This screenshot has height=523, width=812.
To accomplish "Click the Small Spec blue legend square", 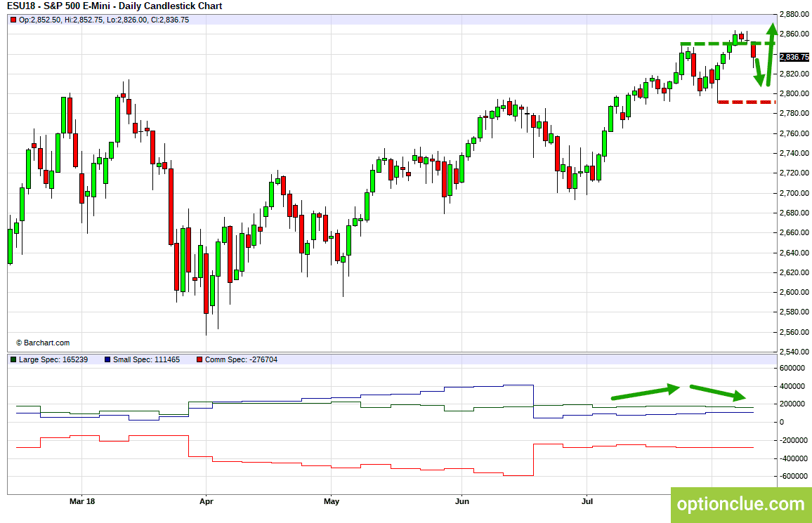I will click(x=107, y=359).
